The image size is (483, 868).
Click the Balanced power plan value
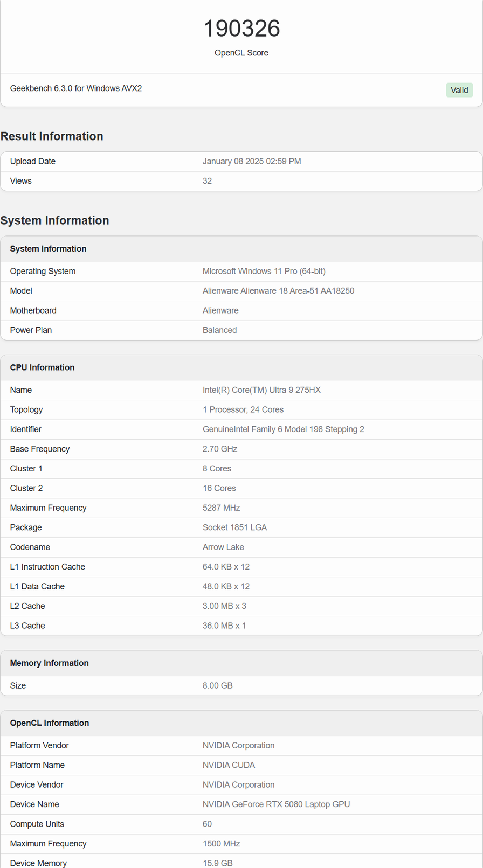[x=219, y=330]
